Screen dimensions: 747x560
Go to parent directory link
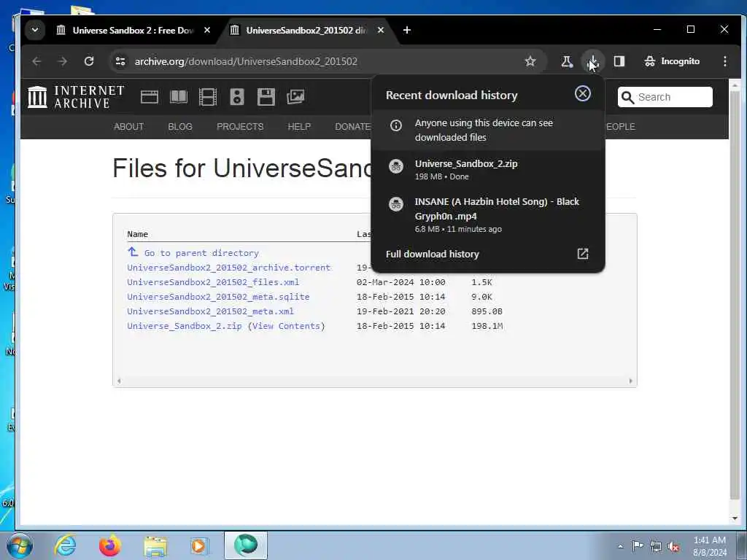pyautogui.click(x=201, y=253)
